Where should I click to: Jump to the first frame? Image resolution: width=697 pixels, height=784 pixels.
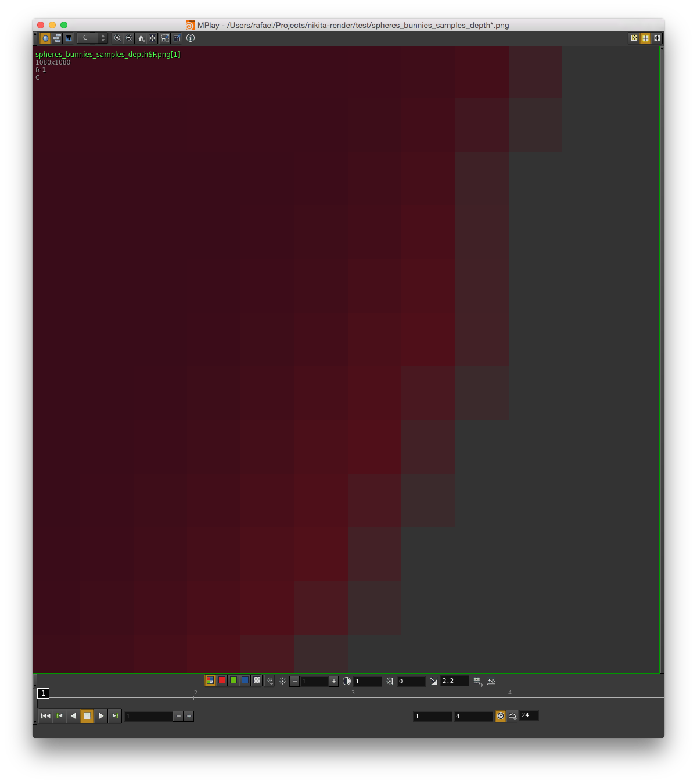(45, 716)
